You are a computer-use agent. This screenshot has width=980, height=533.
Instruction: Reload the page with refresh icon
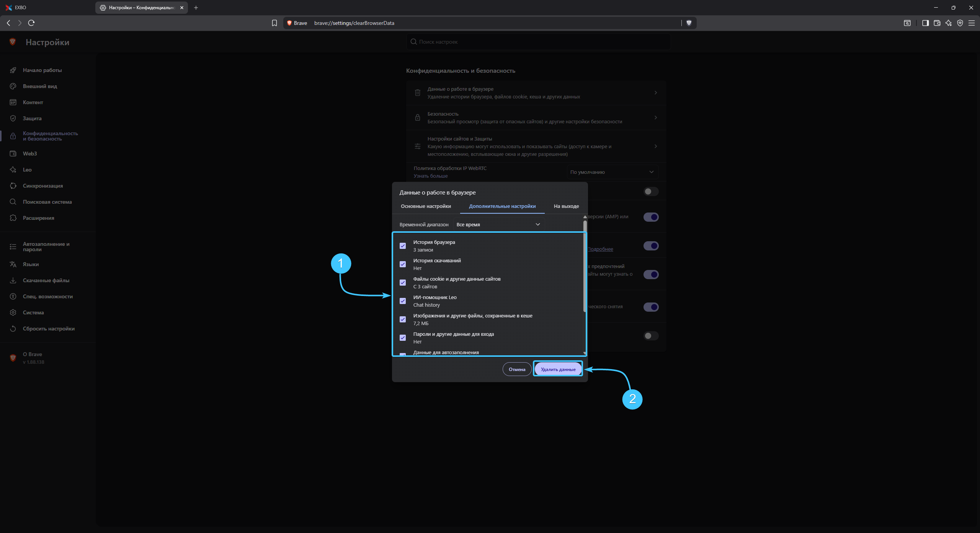coord(31,23)
